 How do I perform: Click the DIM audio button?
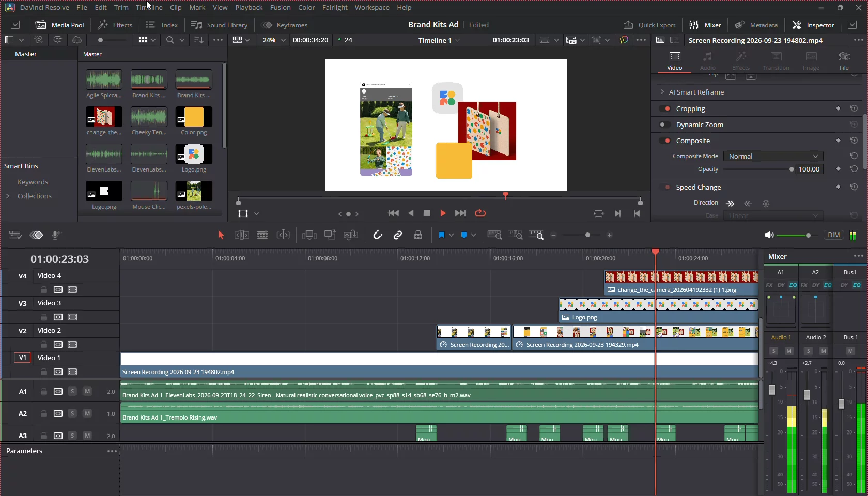(x=833, y=235)
